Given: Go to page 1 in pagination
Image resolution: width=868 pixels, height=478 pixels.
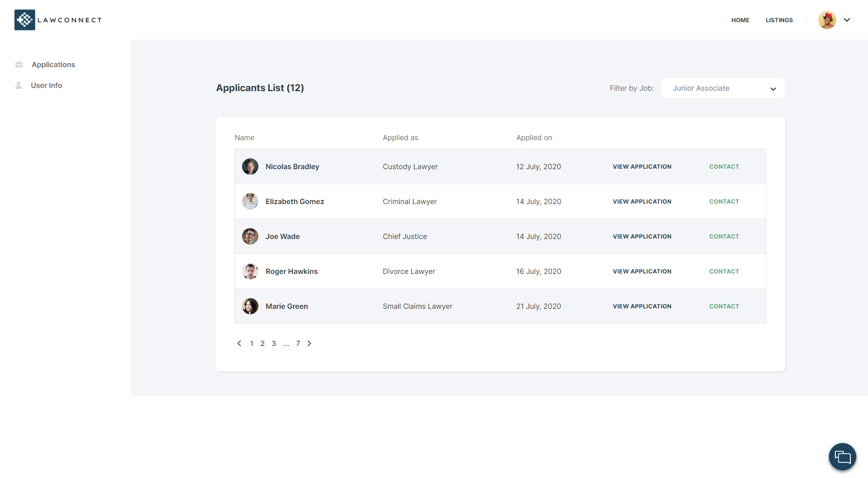Looking at the screenshot, I should [252, 343].
